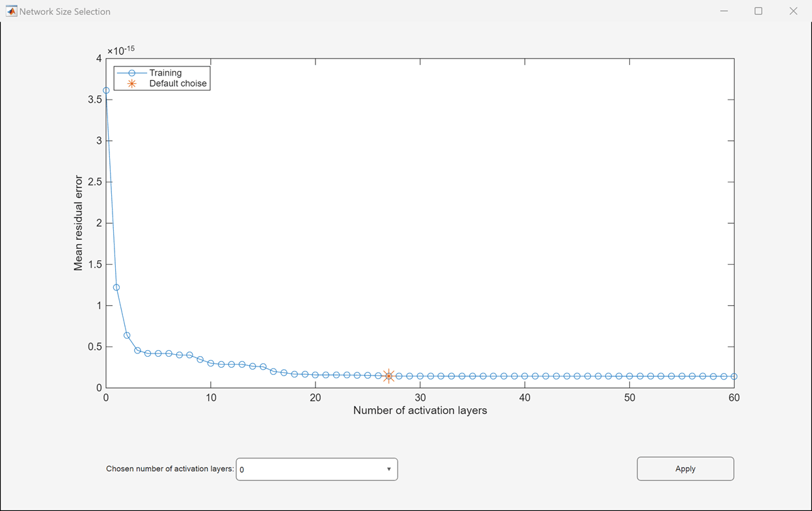This screenshot has height=511, width=812.
Task: Open the chosen activation layers dropdown
Action: tap(317, 469)
